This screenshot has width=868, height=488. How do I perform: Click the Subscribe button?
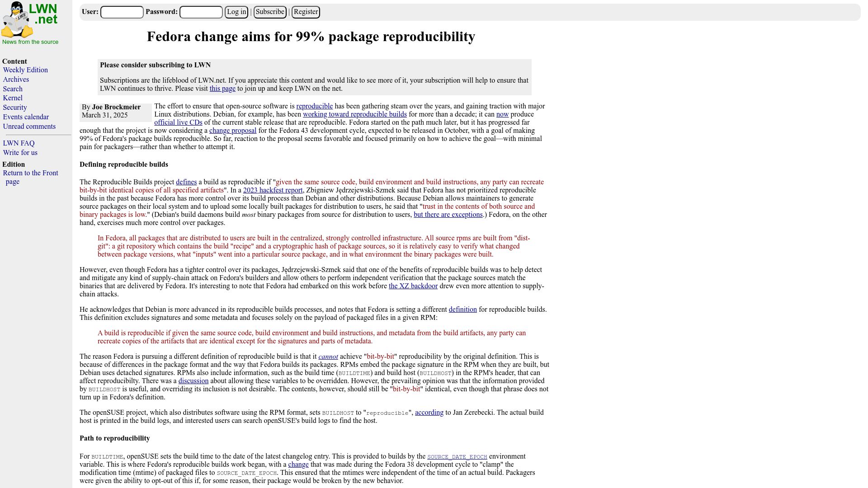pyautogui.click(x=270, y=12)
